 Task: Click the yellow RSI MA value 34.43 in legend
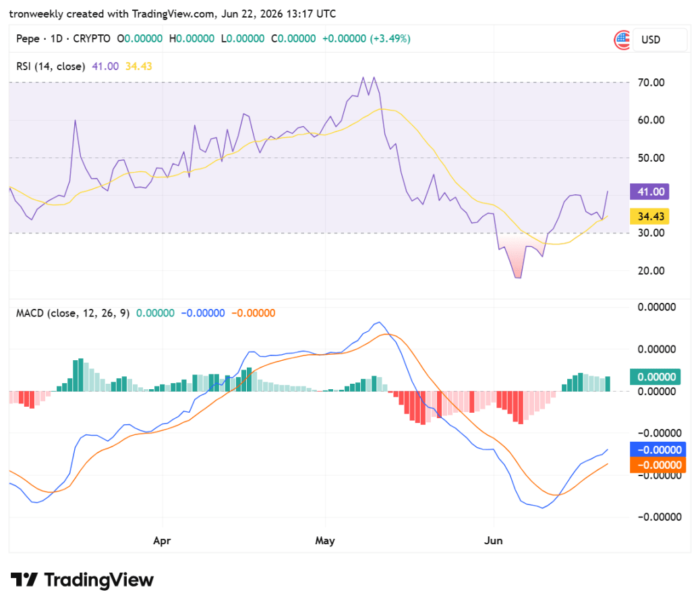(x=138, y=67)
